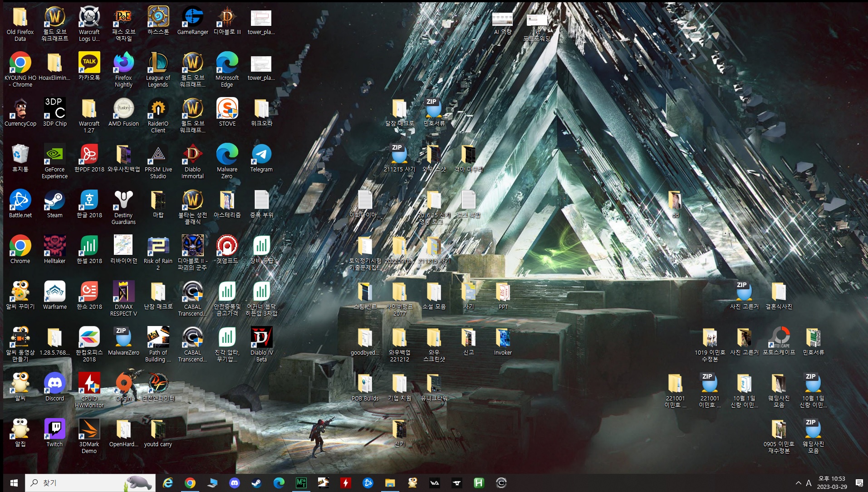Select the Malware Zero desktop icon
868x492 pixels.
coord(227,161)
